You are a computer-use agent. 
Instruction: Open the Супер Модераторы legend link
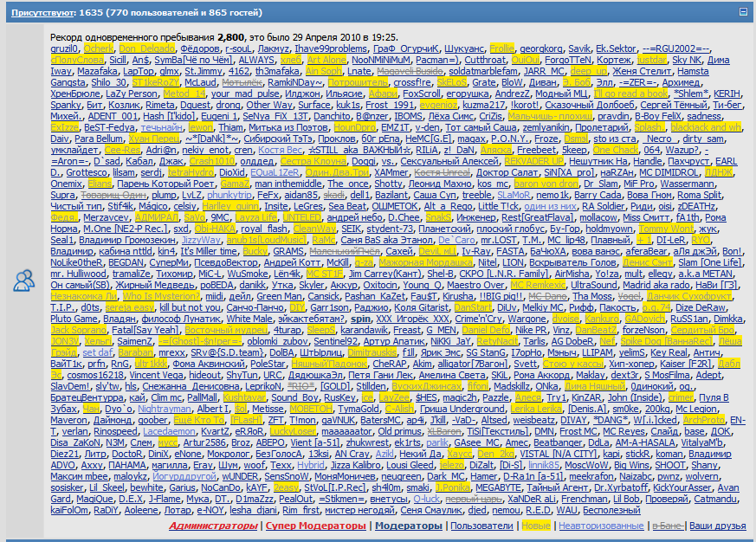316,526
